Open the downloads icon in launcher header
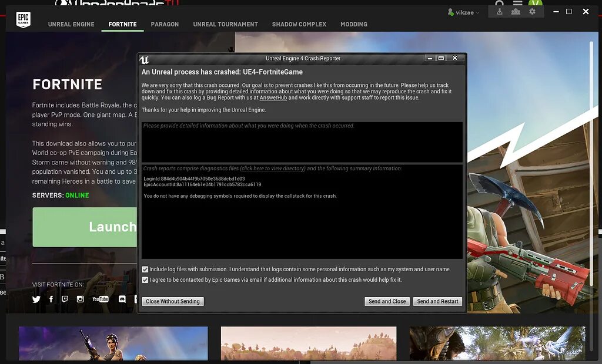The height and width of the screenshot is (364, 602). 500,12
